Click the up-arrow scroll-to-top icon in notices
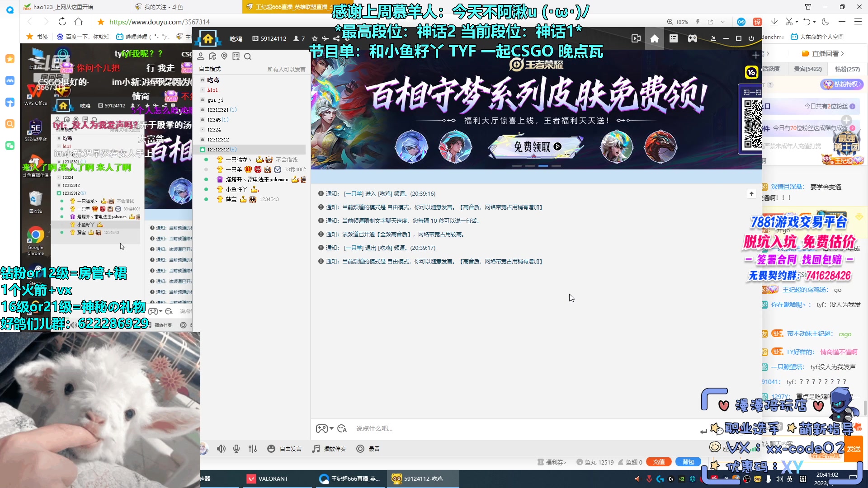The image size is (868, 488). tap(751, 194)
